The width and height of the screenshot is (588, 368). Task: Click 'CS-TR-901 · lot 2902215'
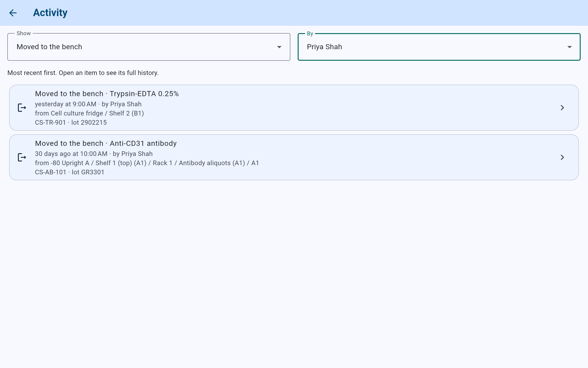[x=71, y=122]
